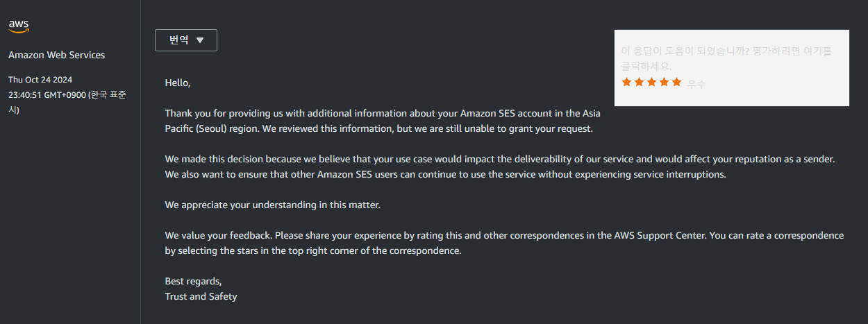Select the fourth rating star

pos(664,82)
